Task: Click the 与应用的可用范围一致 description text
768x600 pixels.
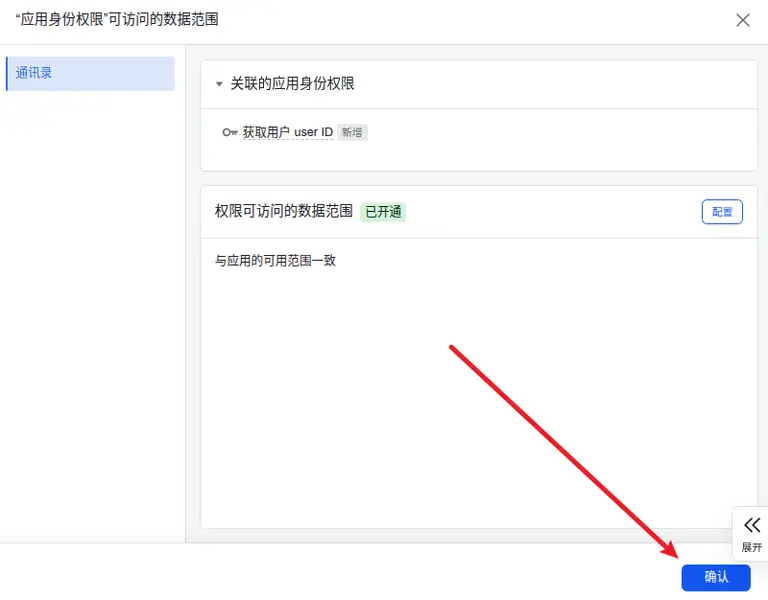Action: [275, 261]
